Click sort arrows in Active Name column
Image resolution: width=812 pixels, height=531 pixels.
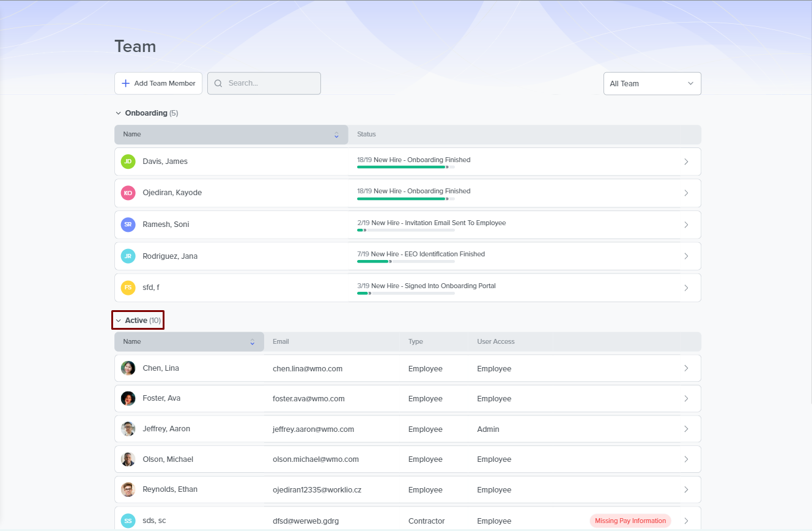pos(252,342)
